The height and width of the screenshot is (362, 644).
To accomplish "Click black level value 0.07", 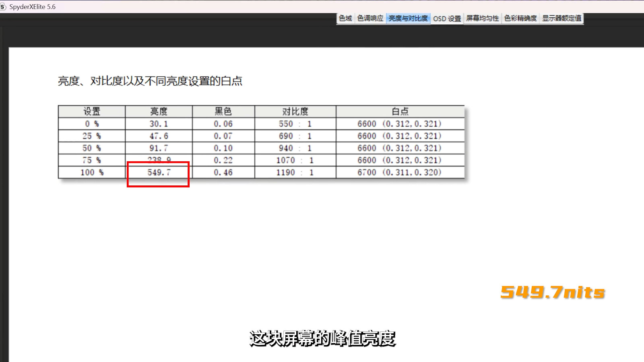I will pyautogui.click(x=223, y=136).
